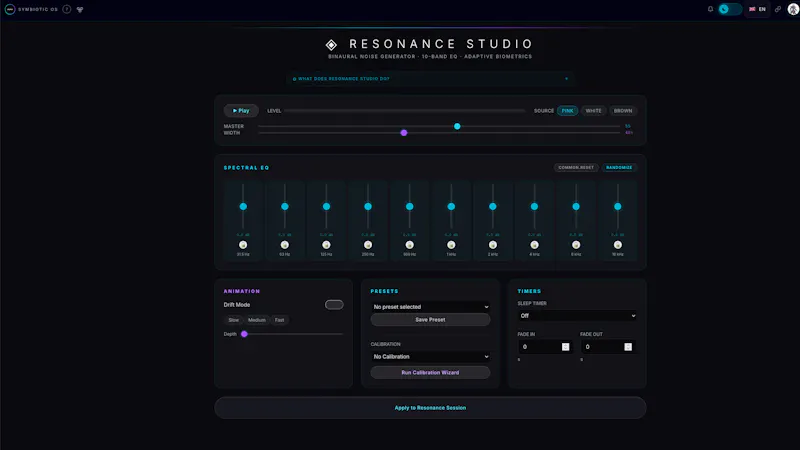The width and height of the screenshot is (800, 450).
Task: Click the 31.5 Hz band slider handle
Action: [x=243, y=207]
